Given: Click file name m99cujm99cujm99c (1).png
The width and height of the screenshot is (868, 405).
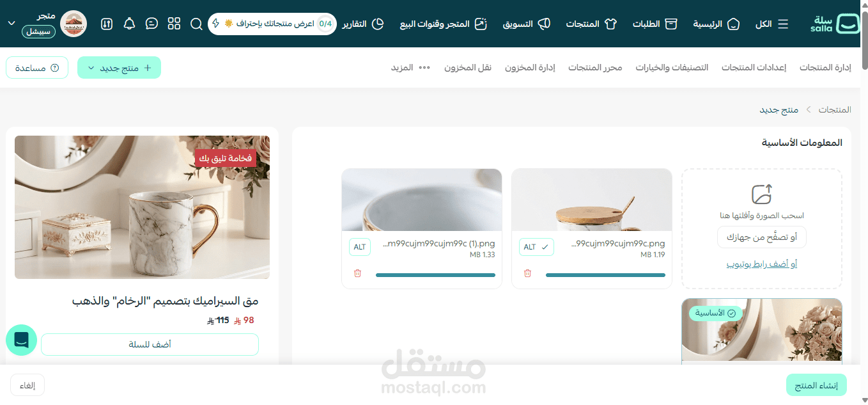Looking at the screenshot, I should coord(439,244).
